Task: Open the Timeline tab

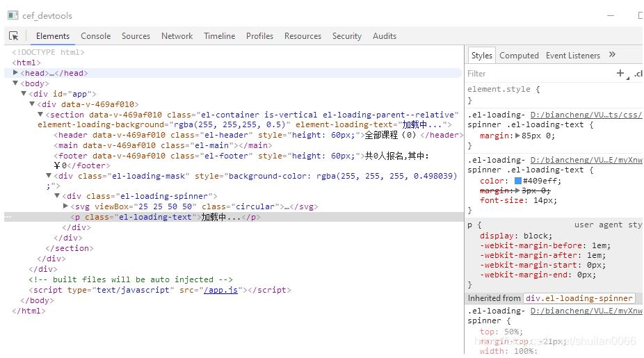Action: point(219,36)
